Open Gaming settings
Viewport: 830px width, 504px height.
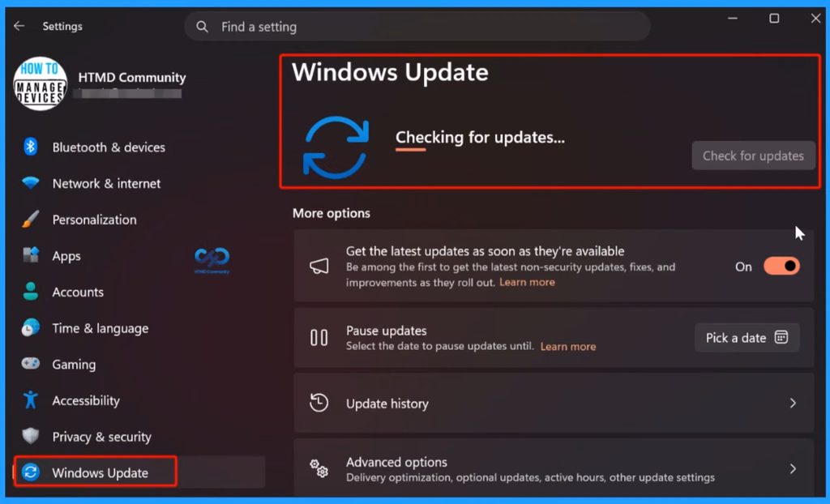coord(74,365)
